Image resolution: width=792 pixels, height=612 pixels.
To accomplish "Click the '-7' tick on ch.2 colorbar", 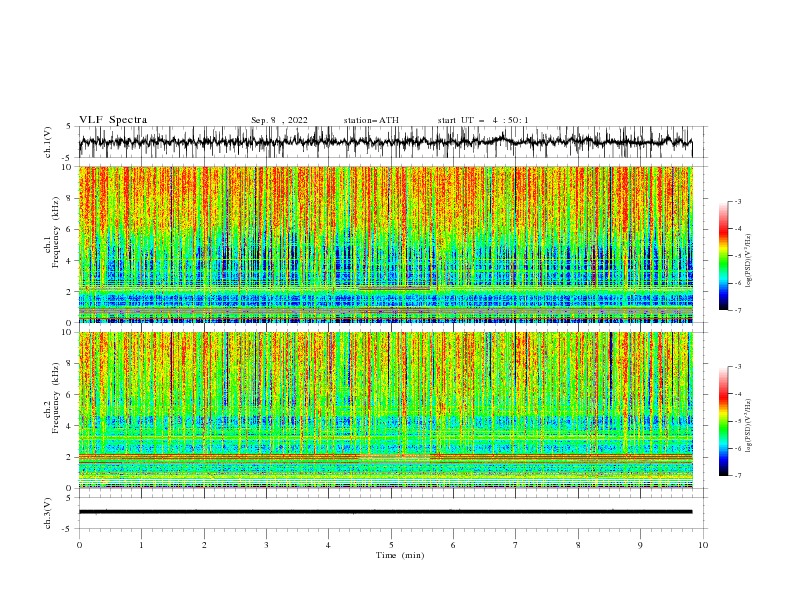I will pos(738,476).
